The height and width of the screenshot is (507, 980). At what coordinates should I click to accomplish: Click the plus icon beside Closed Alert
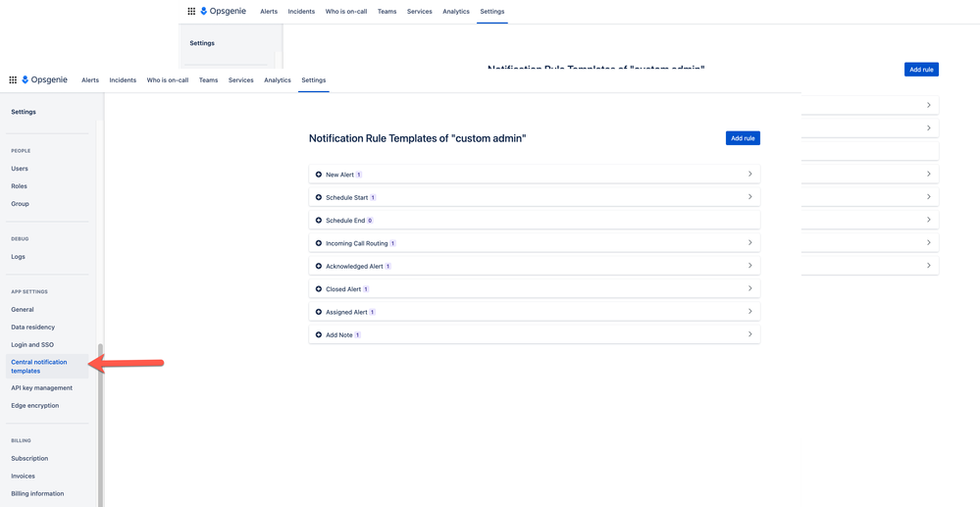319,289
